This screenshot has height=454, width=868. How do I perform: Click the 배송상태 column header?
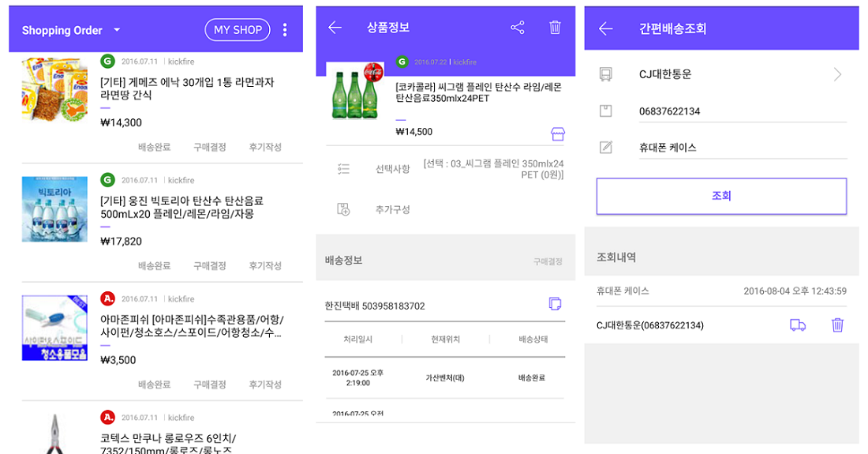click(533, 339)
